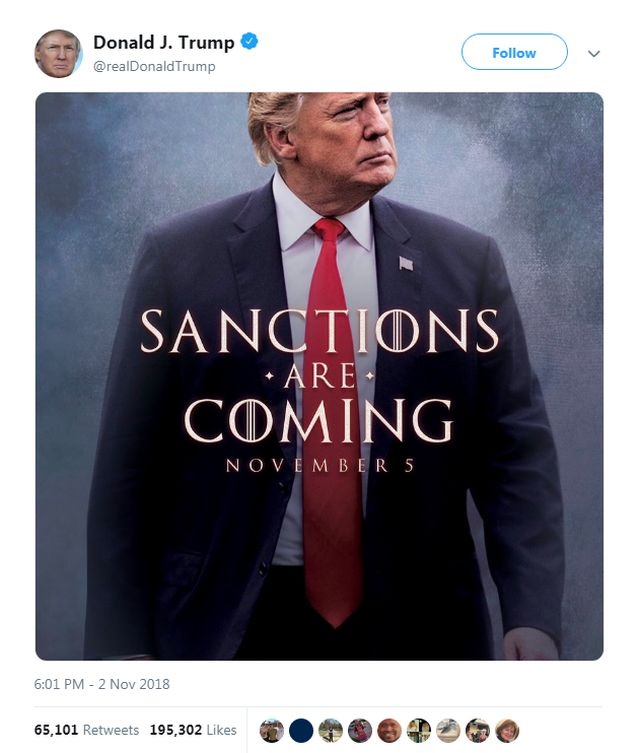640x753 pixels.
Task: Open the first liker avatar in the row
Action: coord(271,731)
